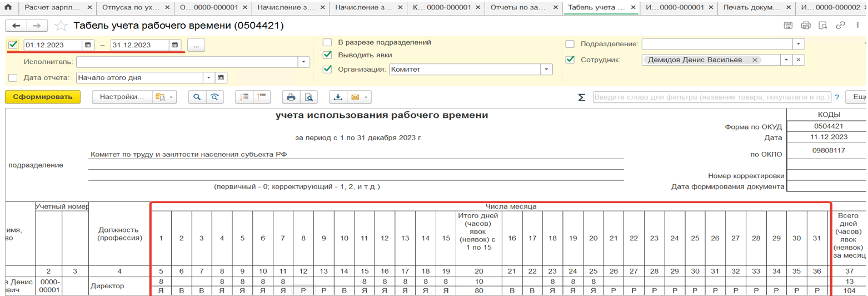
Task: Click the save-to-file download icon
Action: tap(337, 97)
